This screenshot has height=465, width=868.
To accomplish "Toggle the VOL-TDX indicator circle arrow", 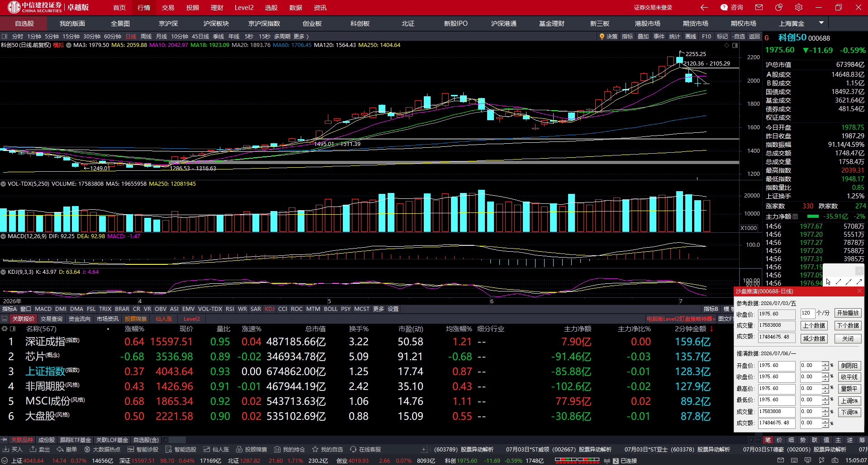I will [3, 184].
